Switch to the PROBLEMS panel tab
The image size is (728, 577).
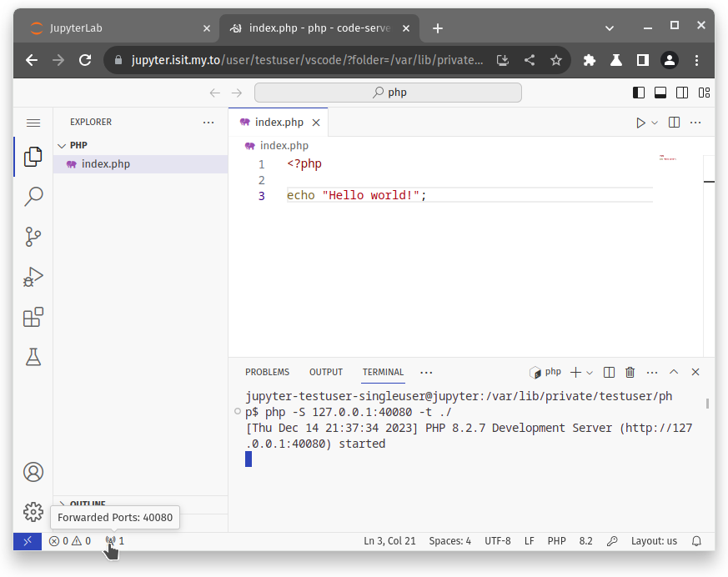267,372
